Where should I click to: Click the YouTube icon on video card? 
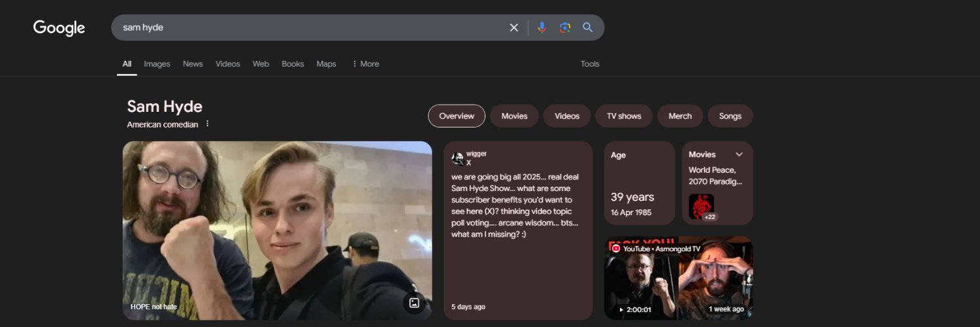point(616,249)
